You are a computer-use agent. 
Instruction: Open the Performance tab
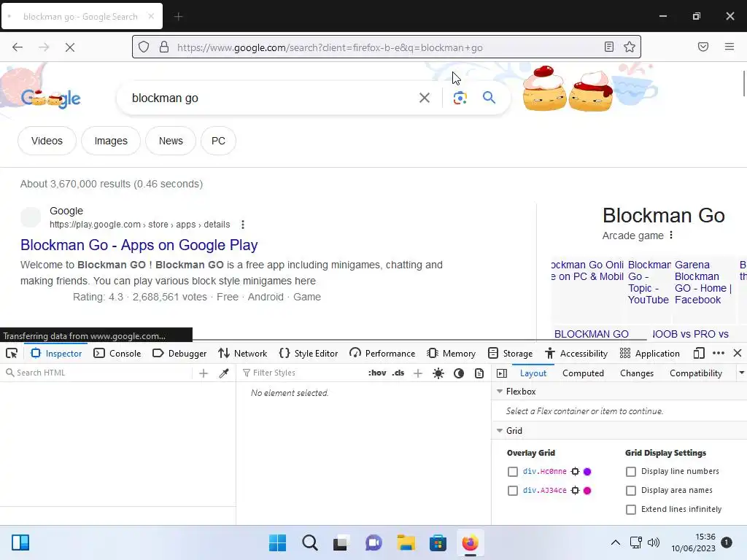click(382, 354)
